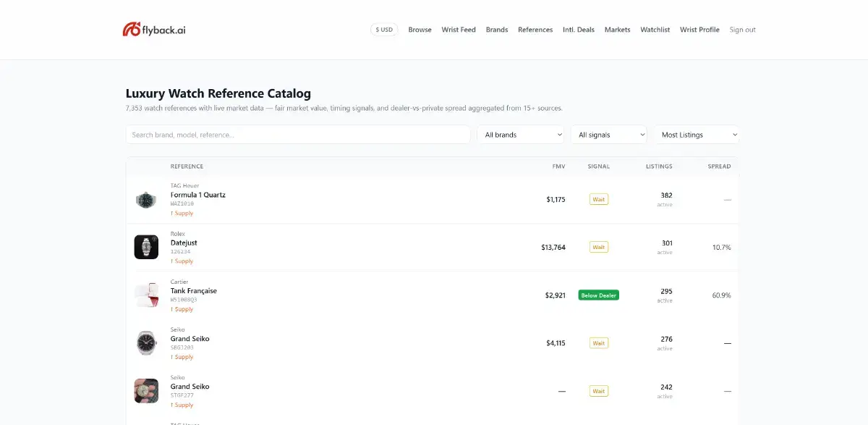Click the Below Dealer signal badge
Image resolution: width=868 pixels, height=425 pixels.
(x=599, y=295)
